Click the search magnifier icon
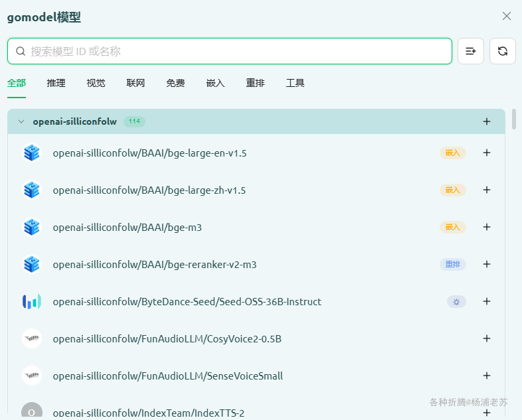The width and height of the screenshot is (522, 420). point(21,51)
